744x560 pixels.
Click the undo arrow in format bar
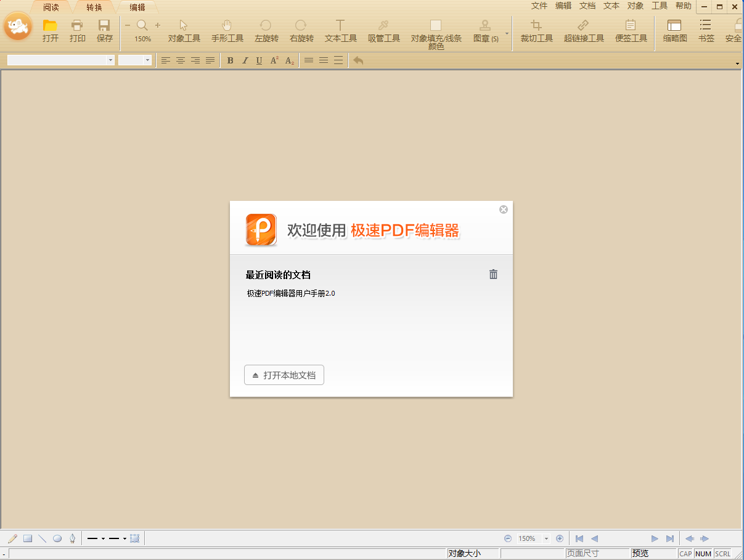coord(358,60)
